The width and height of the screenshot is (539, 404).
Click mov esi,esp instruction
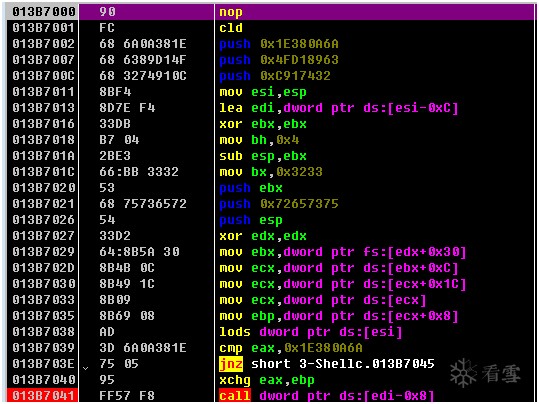(263, 92)
